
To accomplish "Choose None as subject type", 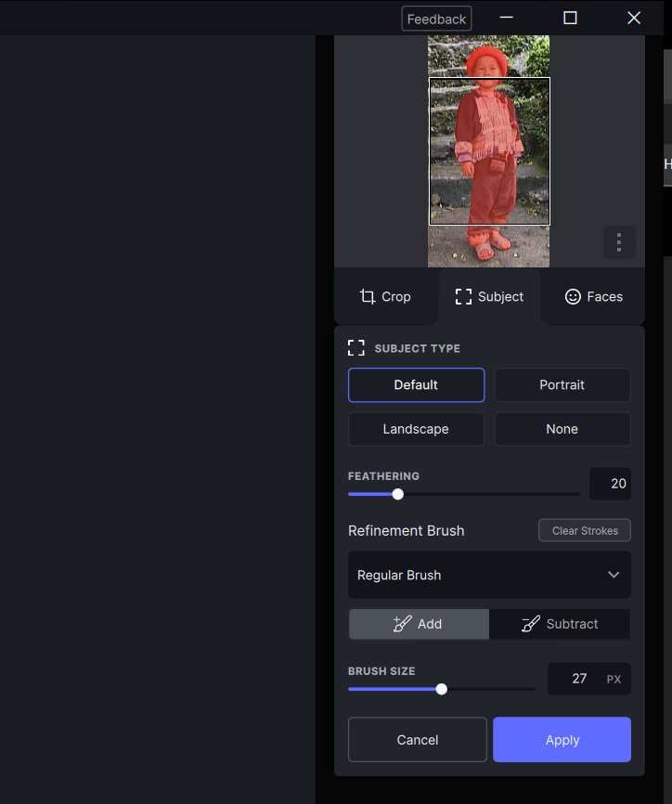I will pos(562,429).
